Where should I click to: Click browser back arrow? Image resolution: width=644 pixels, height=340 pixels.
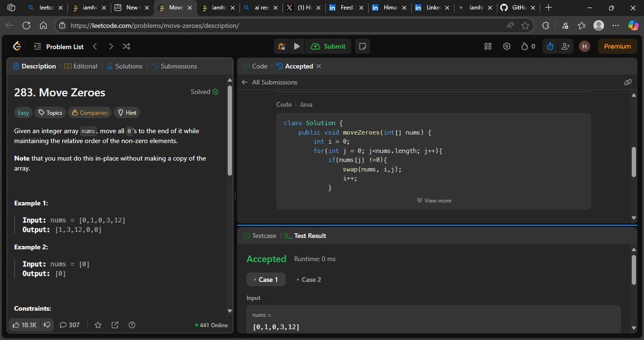pos(10,25)
